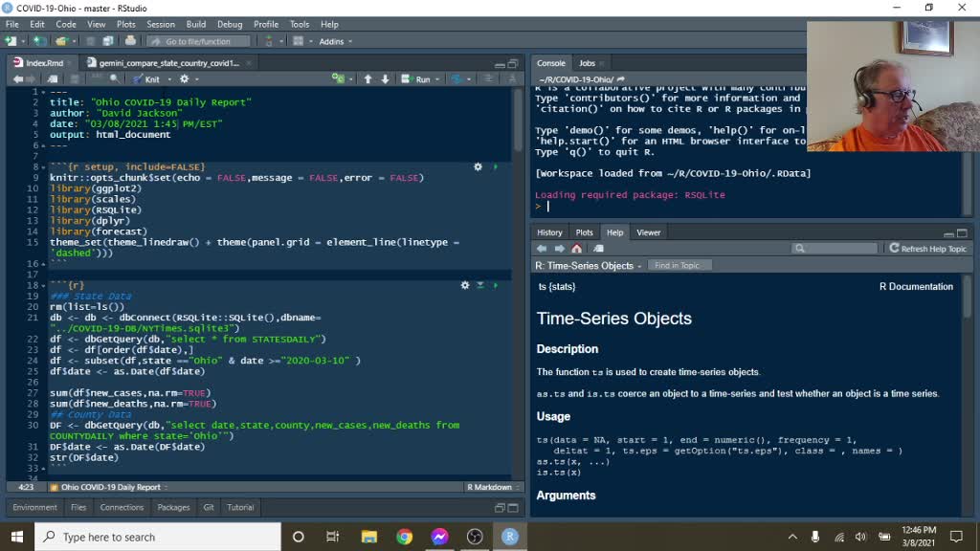980x551 pixels.
Task: Switch to the Jobs tab
Action: tap(587, 63)
